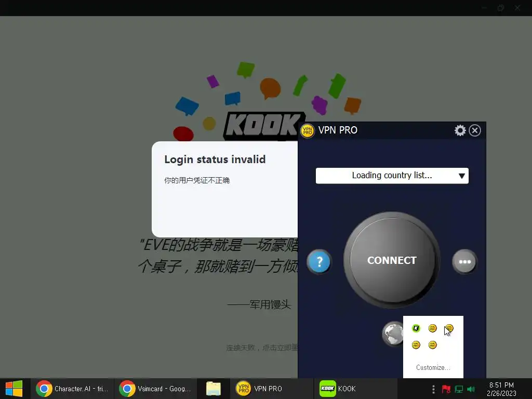Select KOOK taskbar button
Screen dimensions: 532x399
coord(355,389)
